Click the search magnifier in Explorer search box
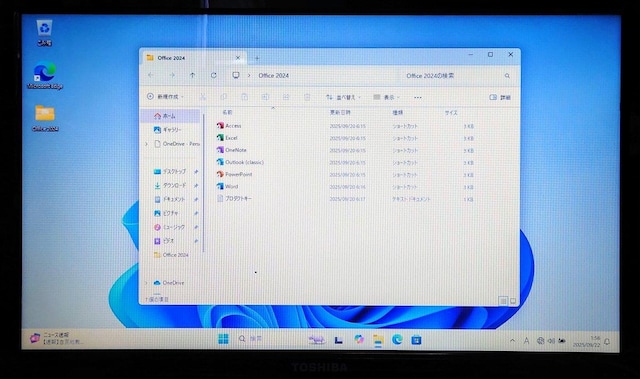This screenshot has height=379, width=640. coord(507,76)
